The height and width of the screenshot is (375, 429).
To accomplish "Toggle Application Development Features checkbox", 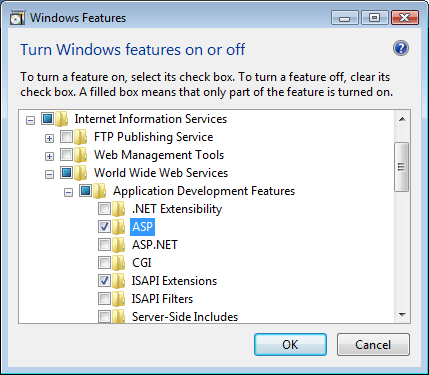I will click(85, 190).
